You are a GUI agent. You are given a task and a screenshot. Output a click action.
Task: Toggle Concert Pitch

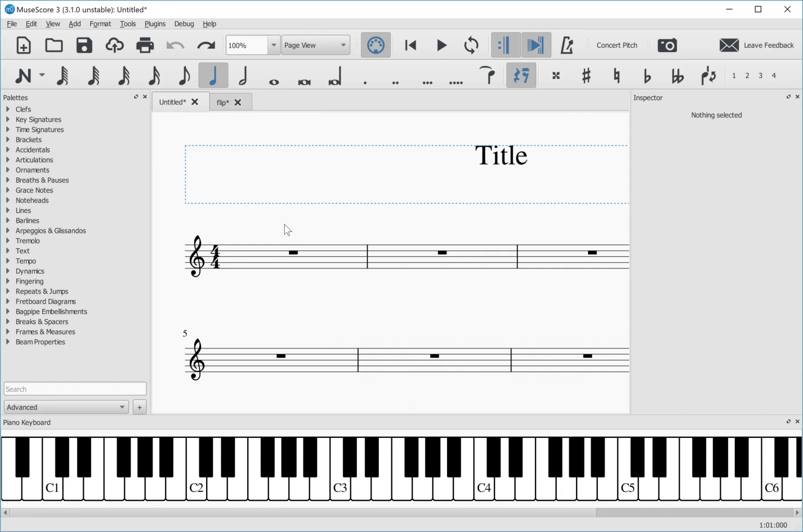click(617, 45)
